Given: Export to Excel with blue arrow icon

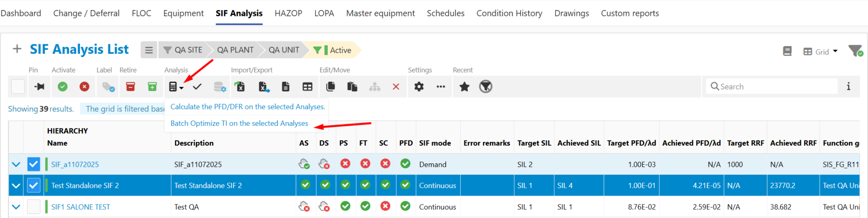Looking at the screenshot, I should (264, 86).
